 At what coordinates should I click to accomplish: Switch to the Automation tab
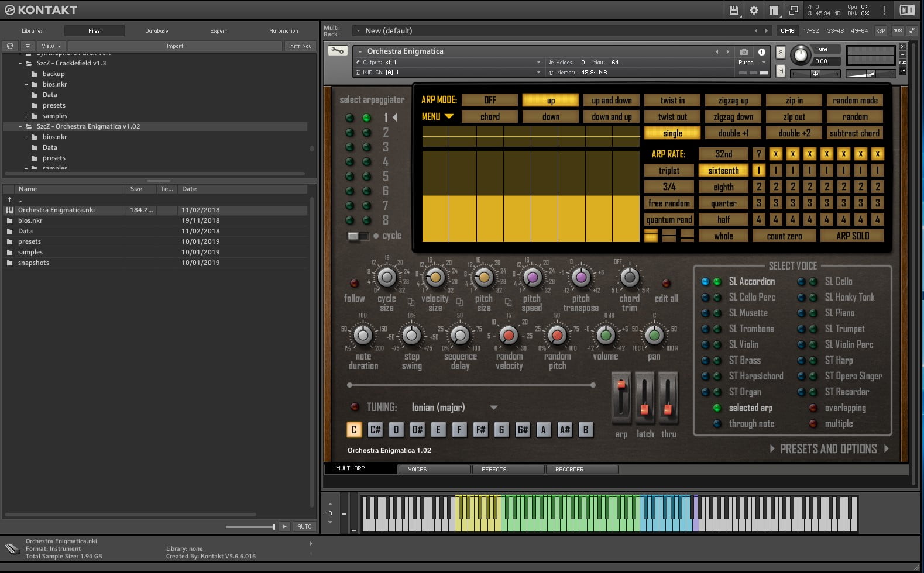[283, 30]
